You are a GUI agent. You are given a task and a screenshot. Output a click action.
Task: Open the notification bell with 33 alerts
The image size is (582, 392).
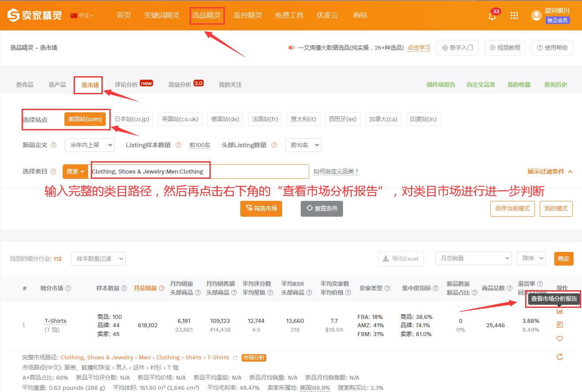[x=491, y=15]
